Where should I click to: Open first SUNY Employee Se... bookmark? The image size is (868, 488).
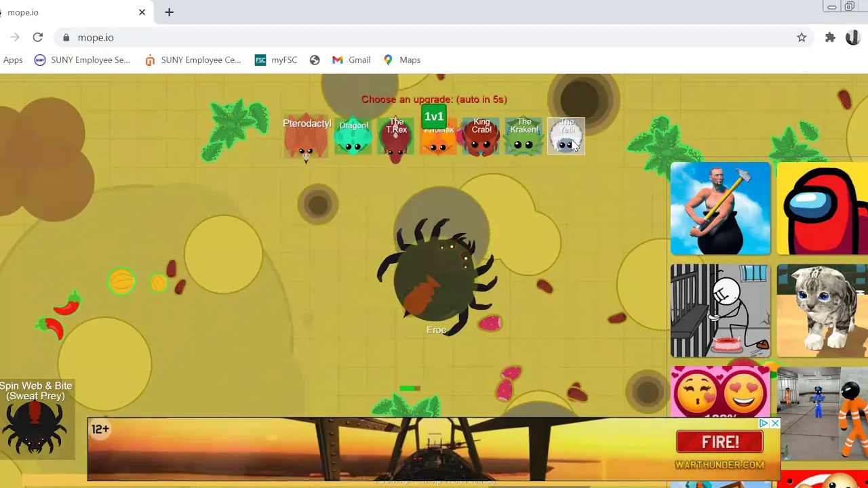pyautogui.click(x=82, y=60)
